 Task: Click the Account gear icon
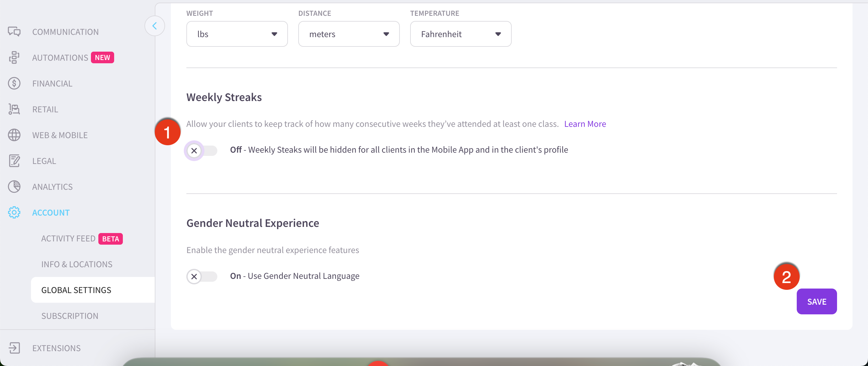(x=14, y=212)
